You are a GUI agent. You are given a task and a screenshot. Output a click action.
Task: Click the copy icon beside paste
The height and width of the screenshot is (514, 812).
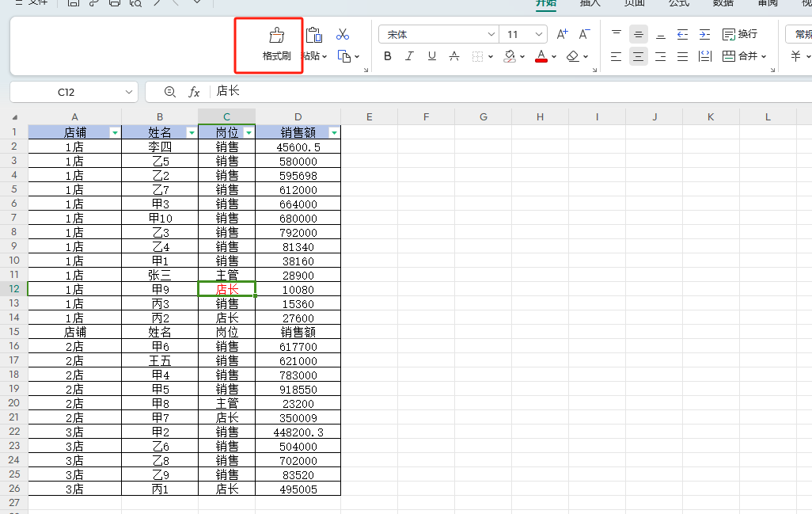[343, 56]
